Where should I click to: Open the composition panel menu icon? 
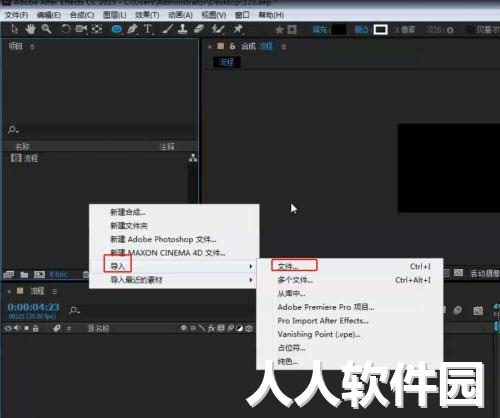(x=284, y=47)
